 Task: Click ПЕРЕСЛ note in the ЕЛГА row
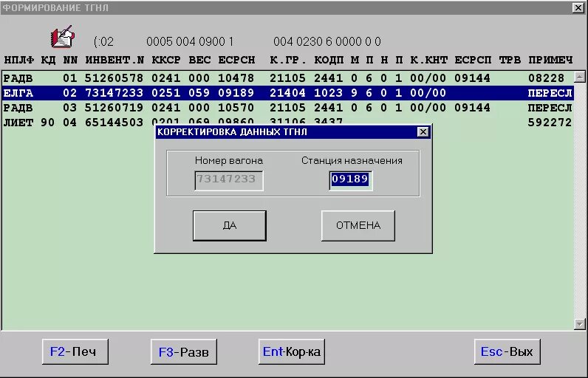click(x=550, y=93)
